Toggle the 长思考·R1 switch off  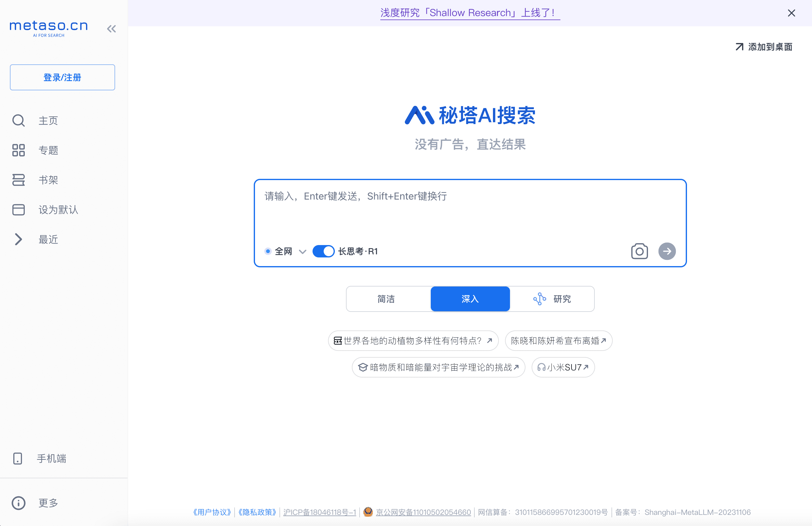tap(323, 252)
